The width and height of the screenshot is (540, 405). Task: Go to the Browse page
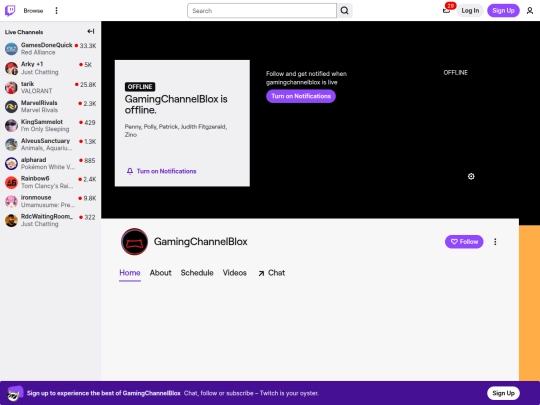pyautogui.click(x=33, y=11)
